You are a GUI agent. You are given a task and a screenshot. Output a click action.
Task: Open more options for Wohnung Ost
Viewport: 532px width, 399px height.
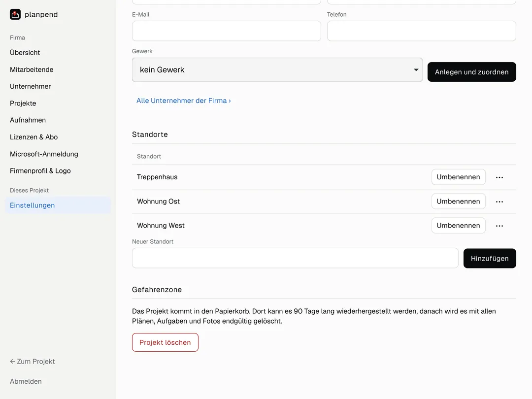tap(499, 201)
